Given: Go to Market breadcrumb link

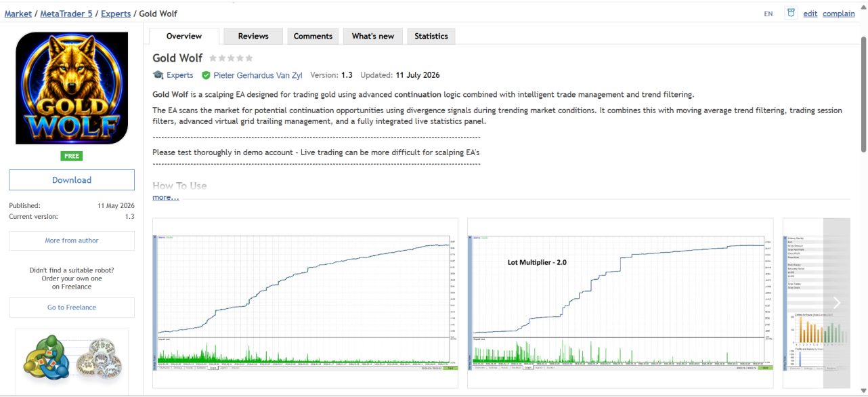Looking at the screenshot, I should [18, 14].
